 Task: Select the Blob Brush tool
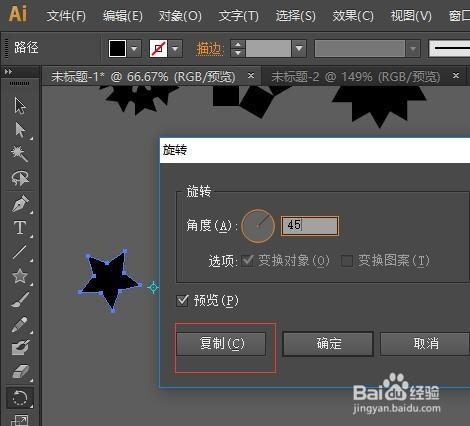click(20, 348)
